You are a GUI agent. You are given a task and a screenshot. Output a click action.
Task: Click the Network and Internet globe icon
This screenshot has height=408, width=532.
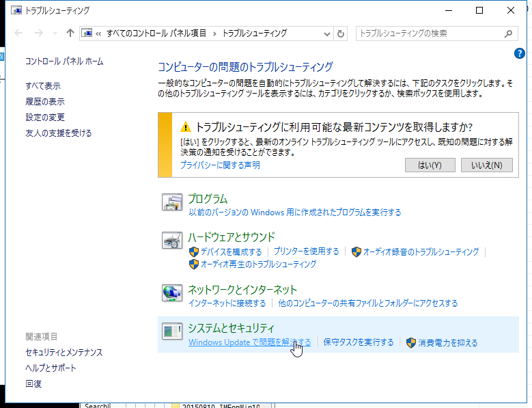point(172,293)
